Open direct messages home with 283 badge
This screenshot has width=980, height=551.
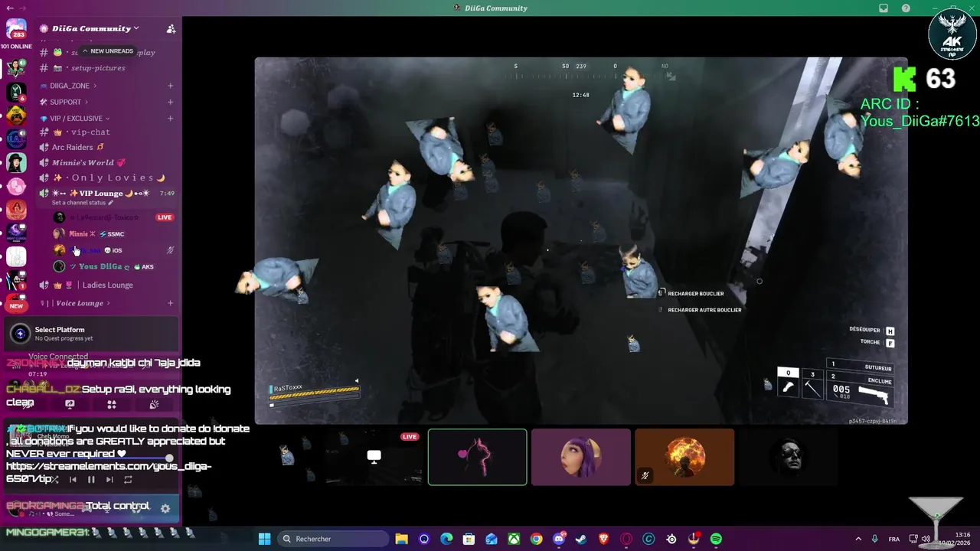(x=16, y=29)
